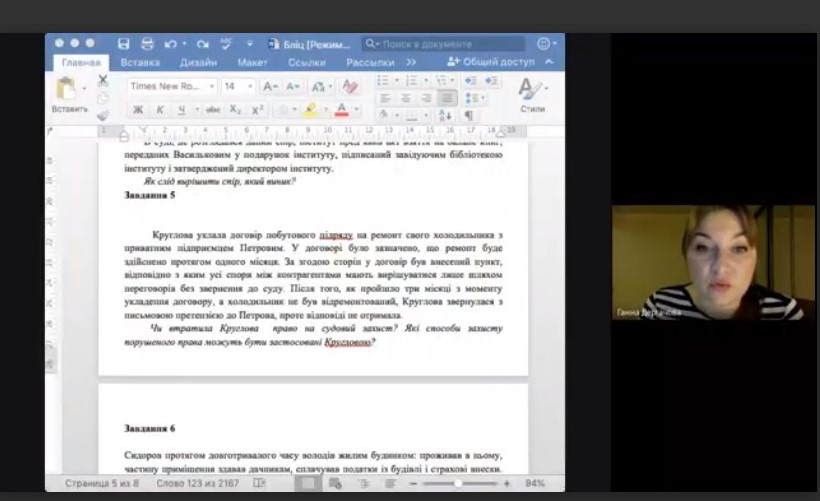Click the Subscript button
Screen dimensions: 820x501
[x=235, y=110]
